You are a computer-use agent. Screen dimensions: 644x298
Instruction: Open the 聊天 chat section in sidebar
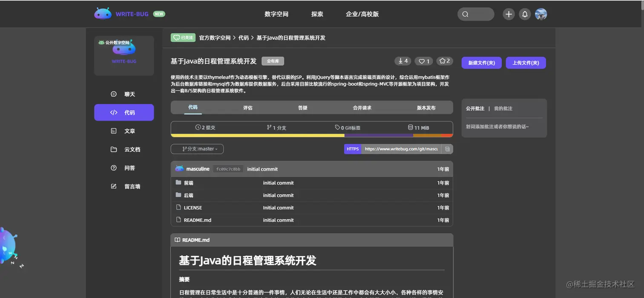point(124,94)
